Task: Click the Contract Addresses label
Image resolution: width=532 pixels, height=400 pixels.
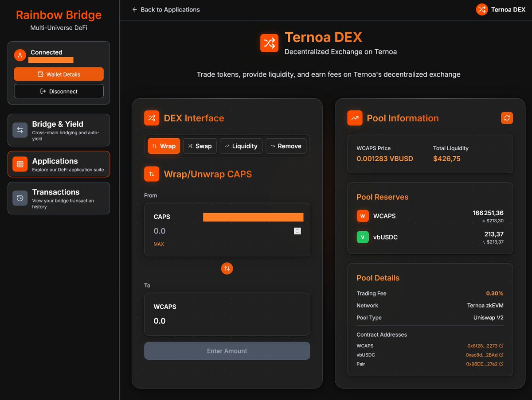Action: [382, 334]
